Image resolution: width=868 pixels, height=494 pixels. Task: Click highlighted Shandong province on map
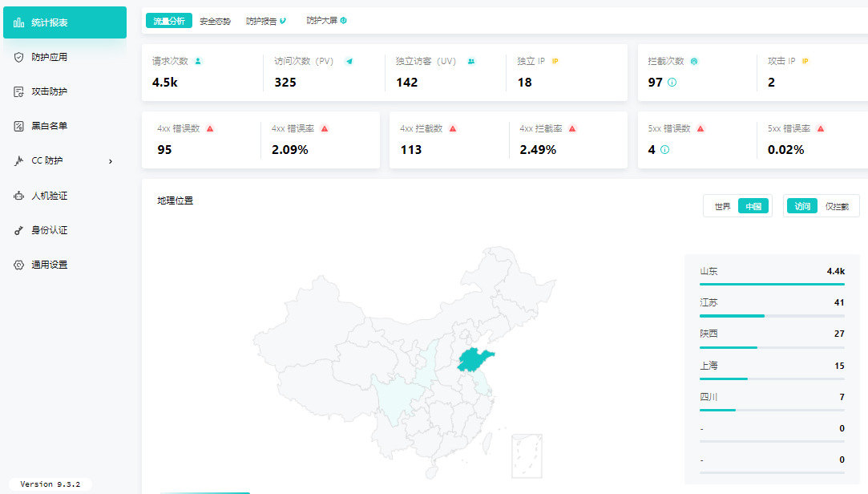473,360
